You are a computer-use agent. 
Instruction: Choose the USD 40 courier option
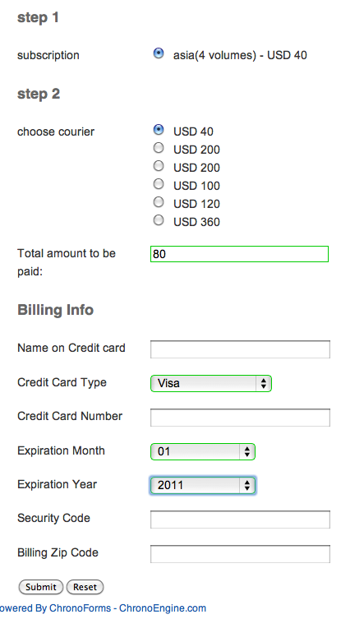pyautogui.click(x=159, y=130)
